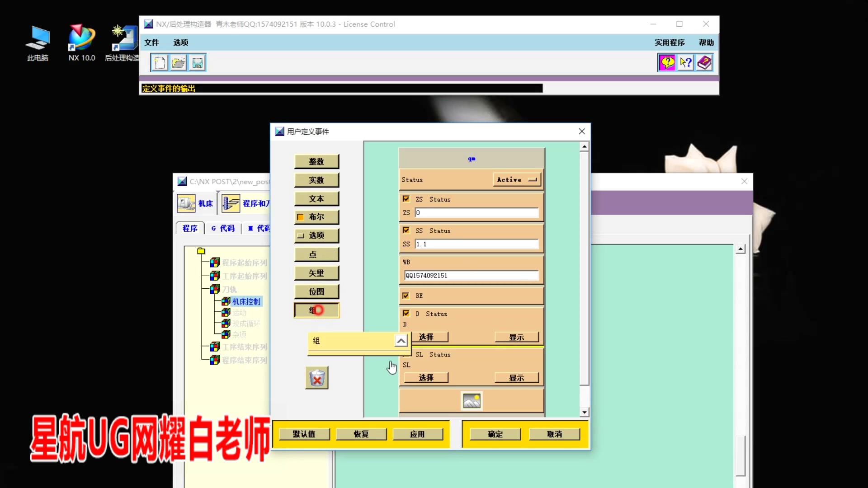
Task: Save the post using the diskette icon
Action: (x=197, y=62)
